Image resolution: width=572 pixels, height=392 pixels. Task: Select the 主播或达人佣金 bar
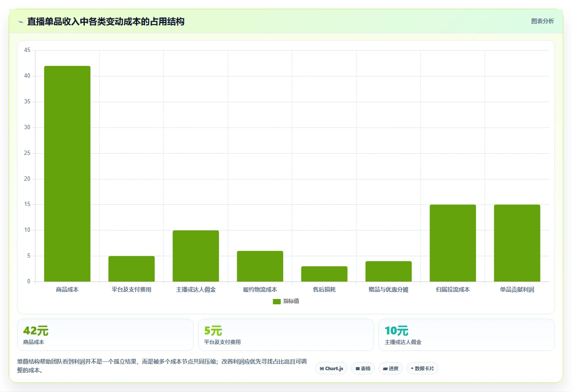point(196,256)
